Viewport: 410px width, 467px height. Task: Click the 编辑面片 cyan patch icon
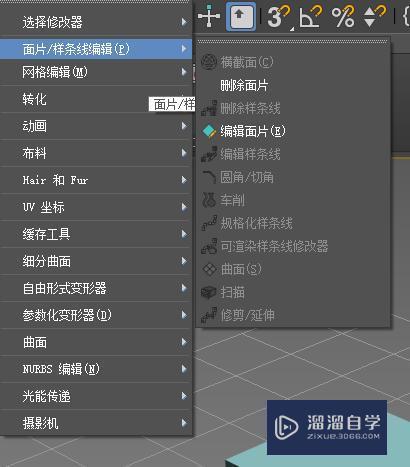[x=209, y=131]
